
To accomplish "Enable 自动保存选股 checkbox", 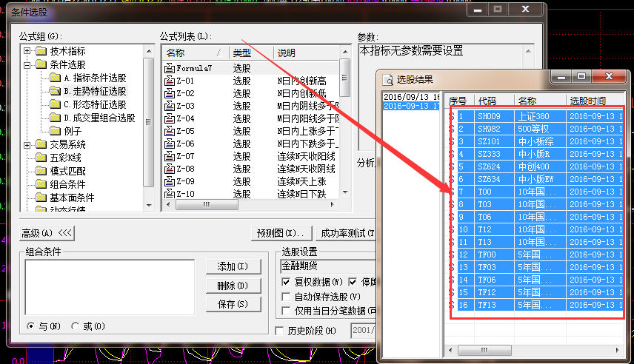I will 287,296.
